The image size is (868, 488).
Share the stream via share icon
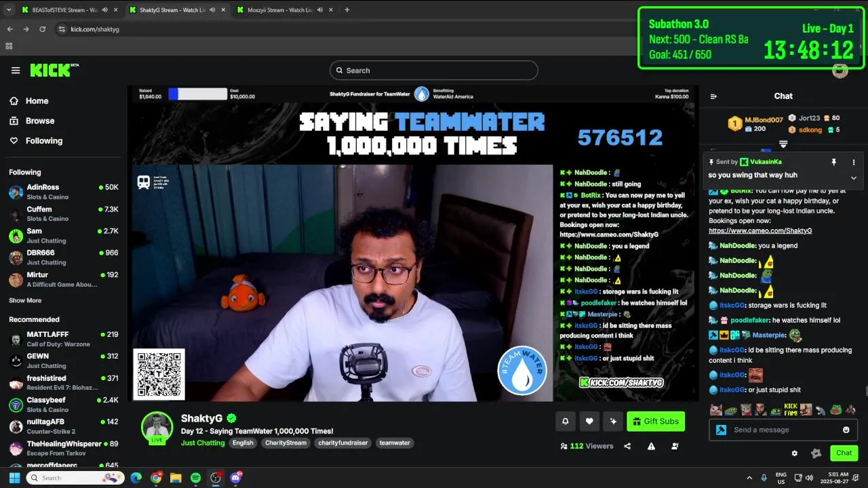click(x=627, y=446)
